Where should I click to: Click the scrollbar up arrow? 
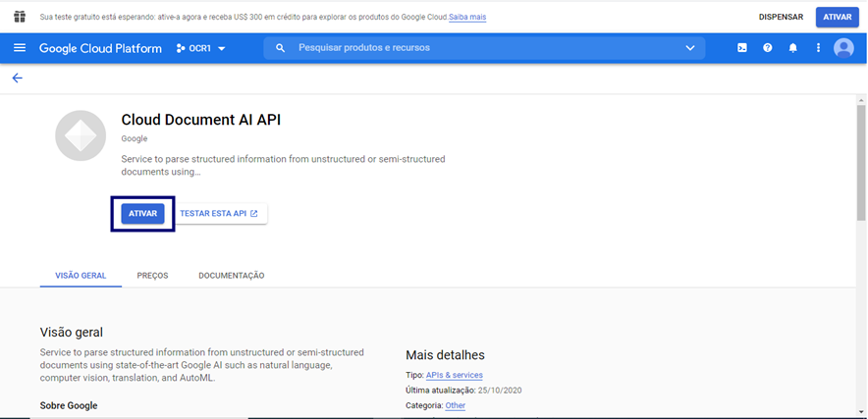pyautogui.click(x=861, y=100)
